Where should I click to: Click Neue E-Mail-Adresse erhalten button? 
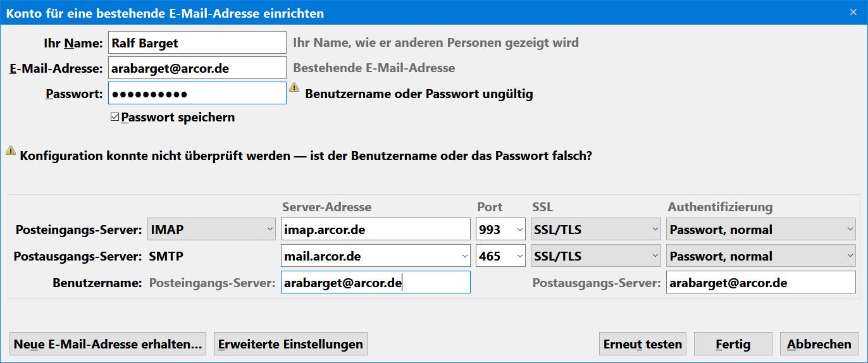coord(108,344)
